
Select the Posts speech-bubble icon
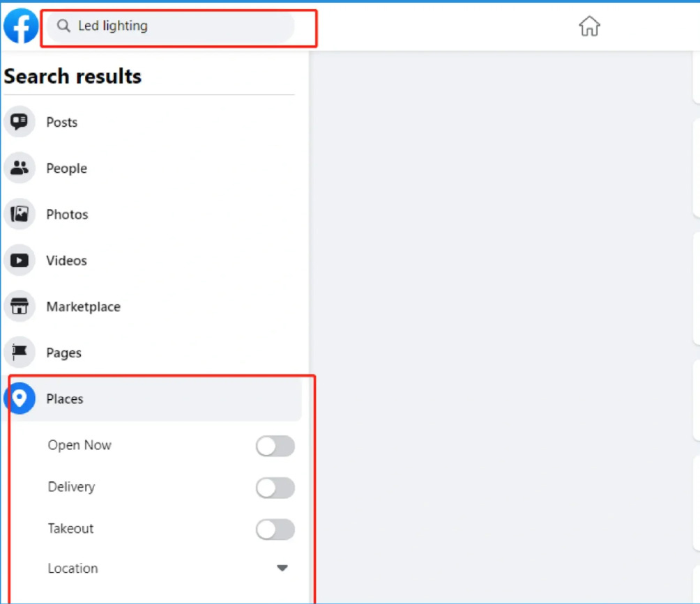[20, 122]
